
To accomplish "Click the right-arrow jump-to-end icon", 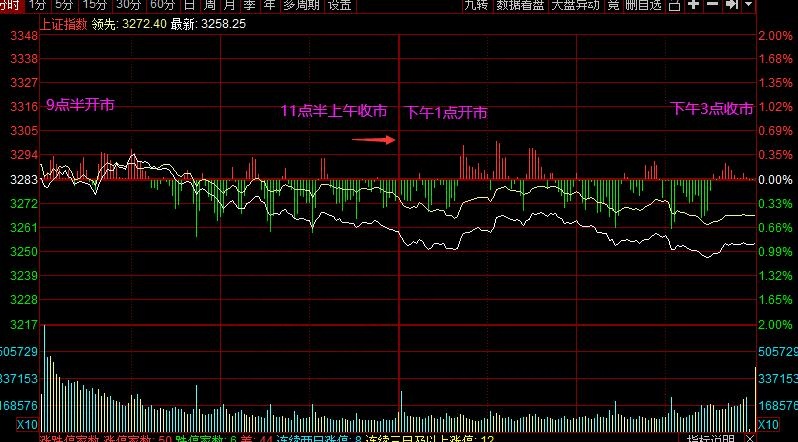I will pos(731,6).
